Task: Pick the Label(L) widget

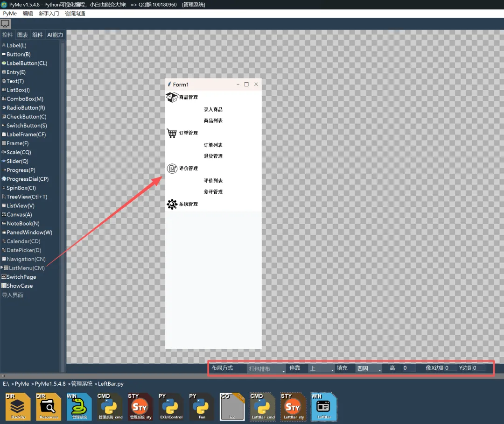Action: 14,45
